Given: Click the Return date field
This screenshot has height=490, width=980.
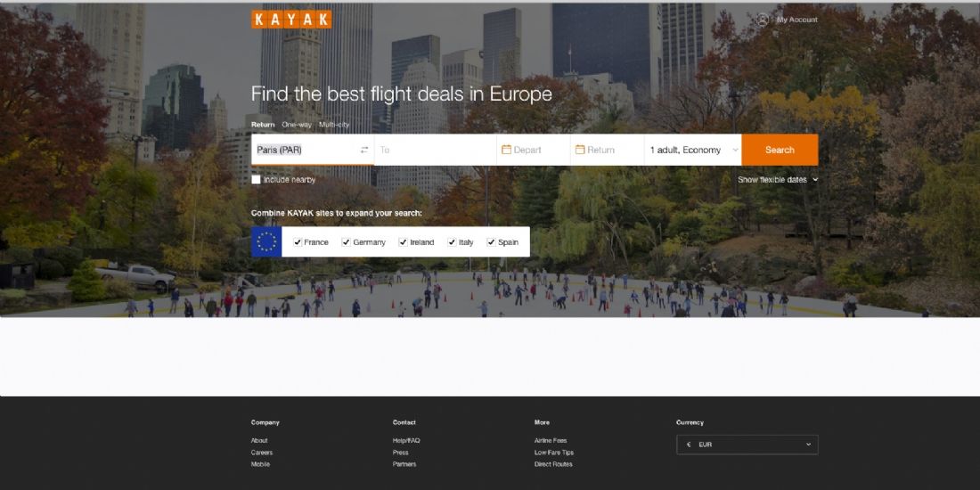Looking at the screenshot, I should pos(608,150).
